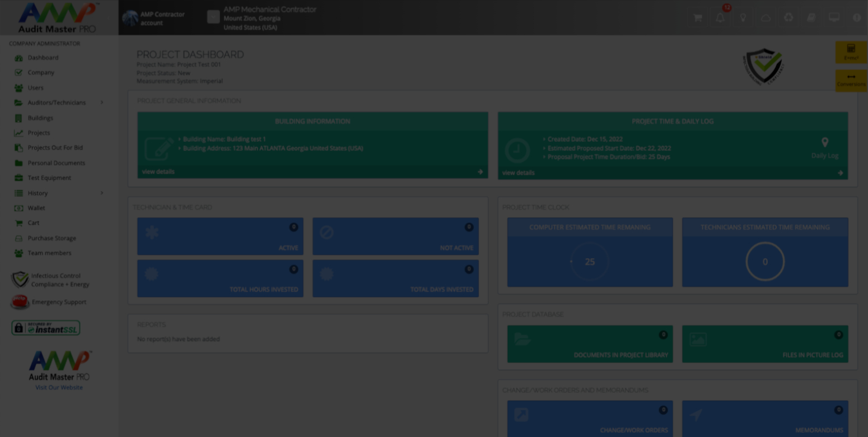Click the instantSSL security badge
Image resolution: width=868 pixels, height=437 pixels.
(x=45, y=328)
